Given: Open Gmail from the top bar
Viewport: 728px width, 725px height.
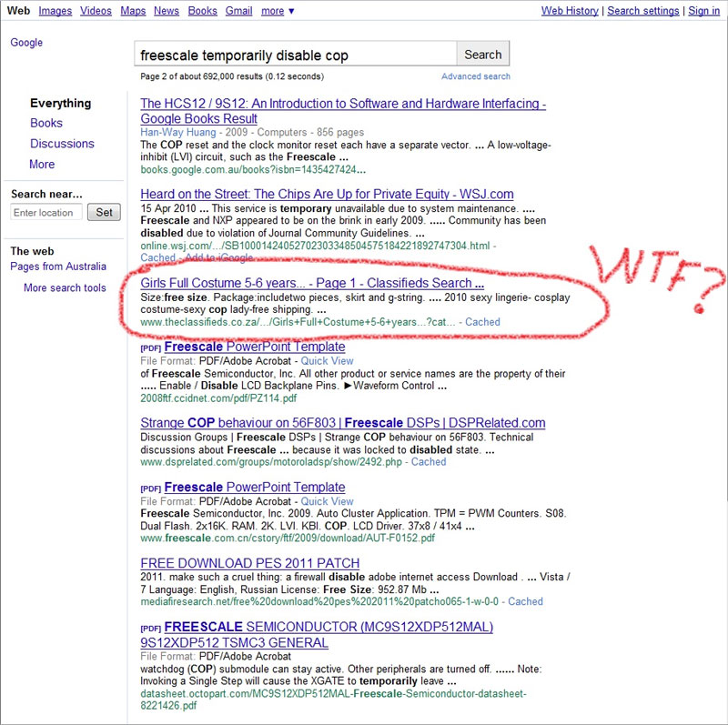Looking at the screenshot, I should [x=238, y=11].
